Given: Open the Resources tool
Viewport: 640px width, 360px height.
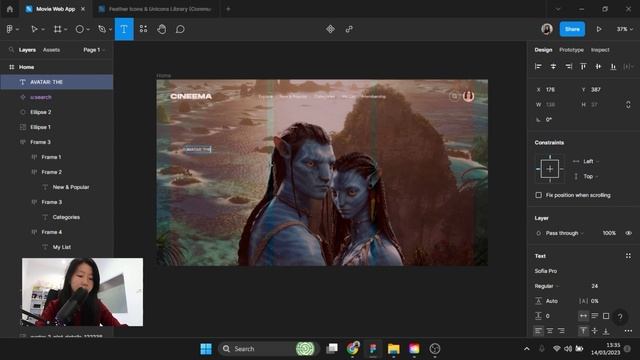Looking at the screenshot, I should click(x=143, y=29).
